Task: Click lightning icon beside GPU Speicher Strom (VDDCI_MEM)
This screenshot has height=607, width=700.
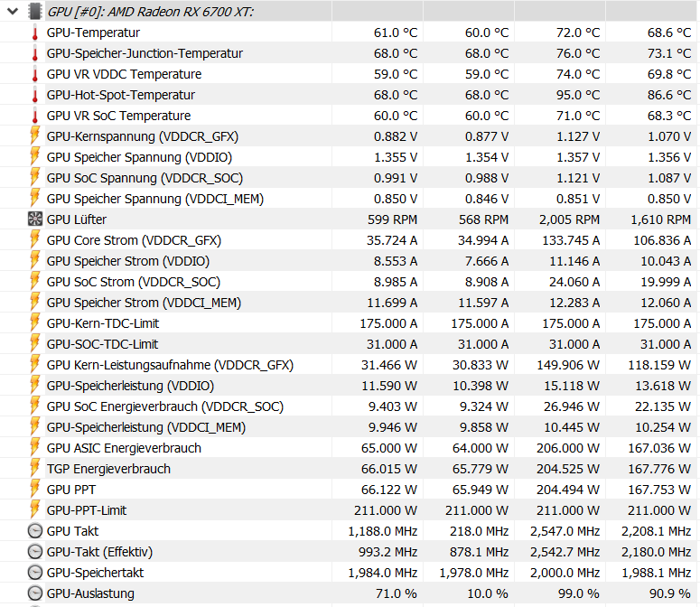Action: [35, 302]
